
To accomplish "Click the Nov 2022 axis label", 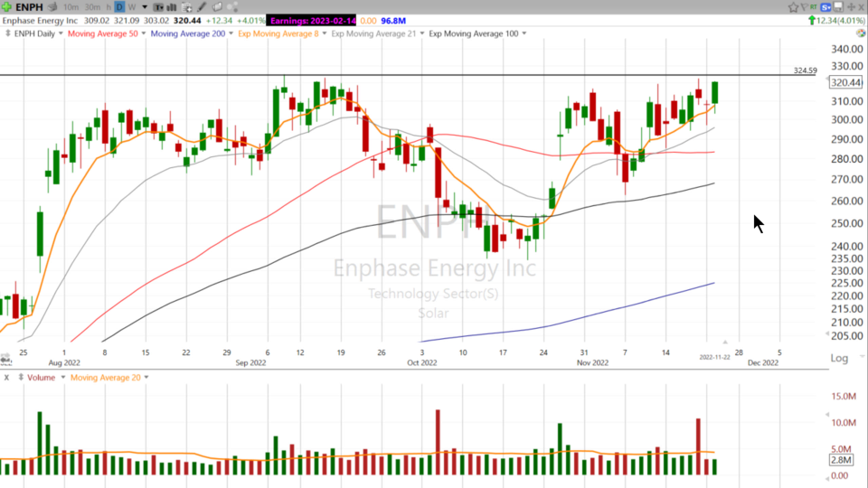I will (x=592, y=363).
